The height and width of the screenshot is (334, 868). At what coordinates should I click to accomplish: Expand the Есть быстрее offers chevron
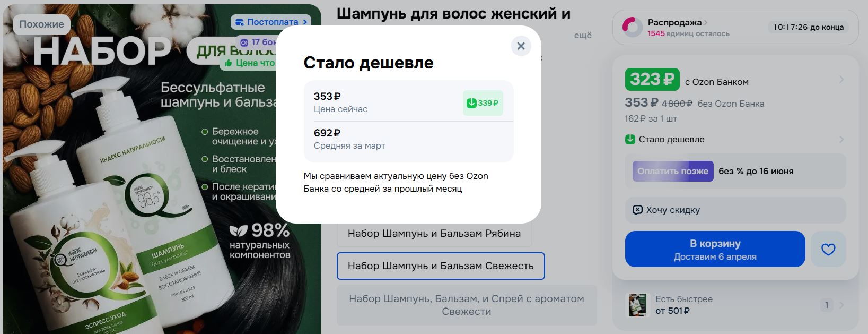(841, 305)
